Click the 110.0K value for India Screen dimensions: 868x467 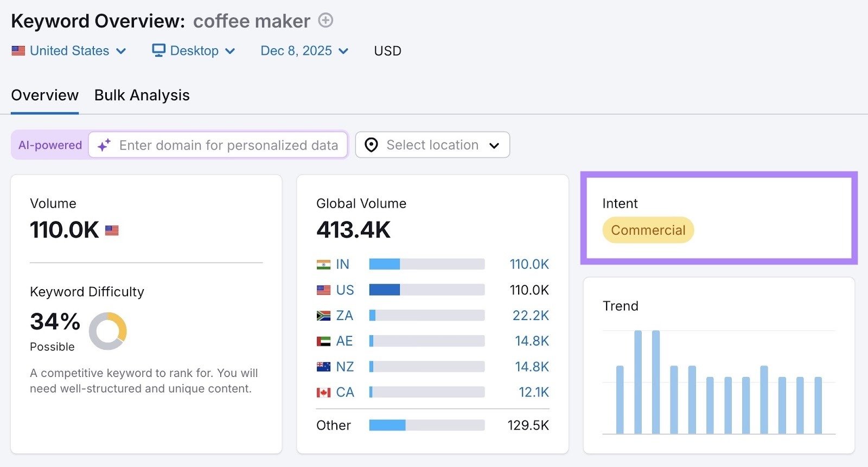point(529,264)
